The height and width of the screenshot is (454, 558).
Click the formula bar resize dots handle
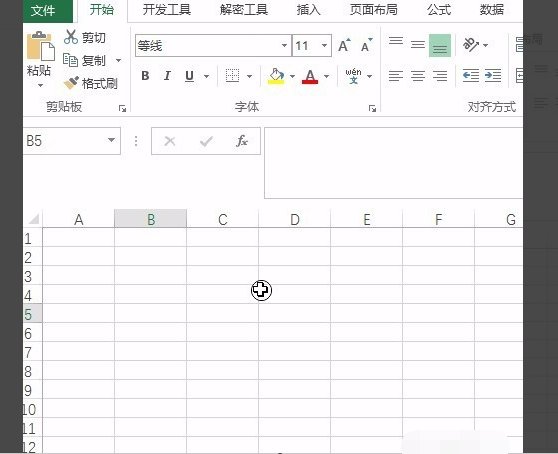point(136,141)
